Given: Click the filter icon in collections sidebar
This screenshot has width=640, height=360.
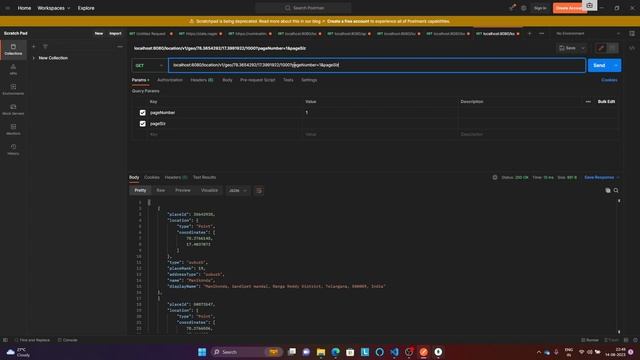Looking at the screenshot, I should click(x=45, y=47).
